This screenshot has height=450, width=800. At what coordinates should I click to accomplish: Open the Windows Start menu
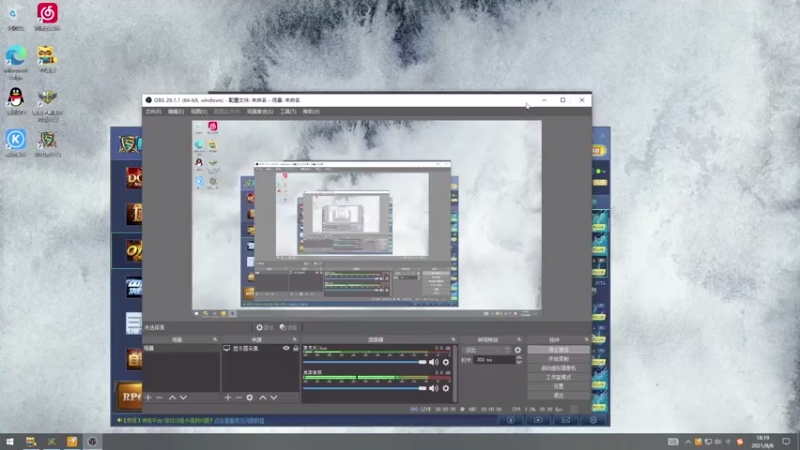pyautogui.click(x=10, y=441)
